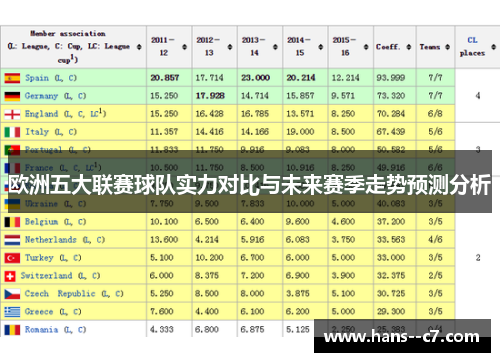The height and width of the screenshot is (362, 500).
Task: Sort the CL places column
Action: point(494,47)
